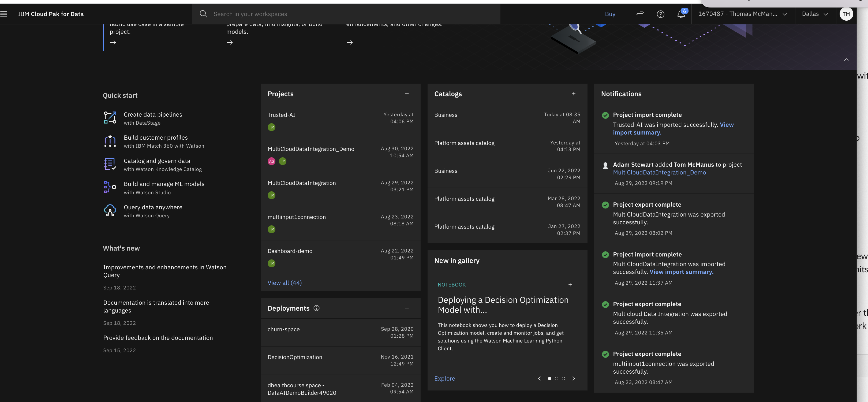The width and height of the screenshot is (868, 402).
Task: Click View all (44) projects link
Action: [285, 283]
